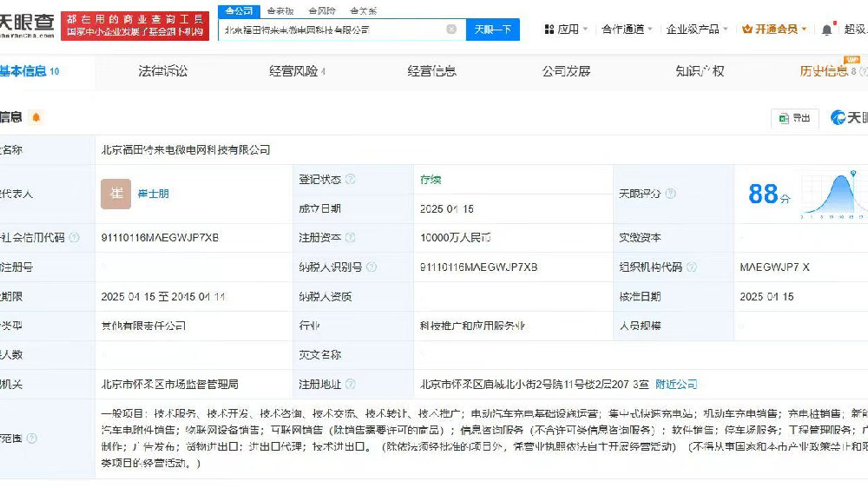Click the help icon next to 天眼评分
Viewport: 868px width, 488px height.
[x=670, y=194]
